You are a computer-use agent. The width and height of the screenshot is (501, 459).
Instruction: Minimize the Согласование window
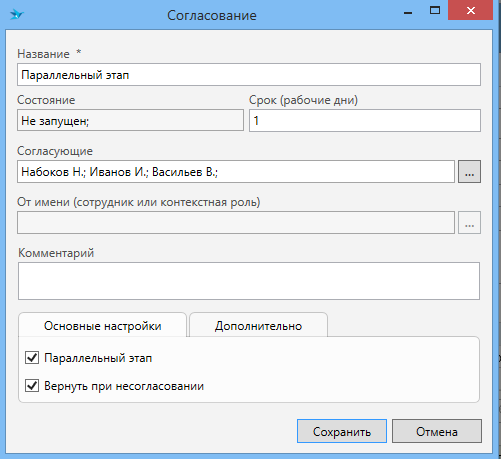point(408,12)
